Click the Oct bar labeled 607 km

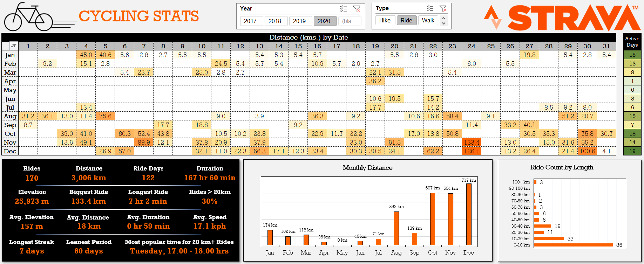coord(433,219)
